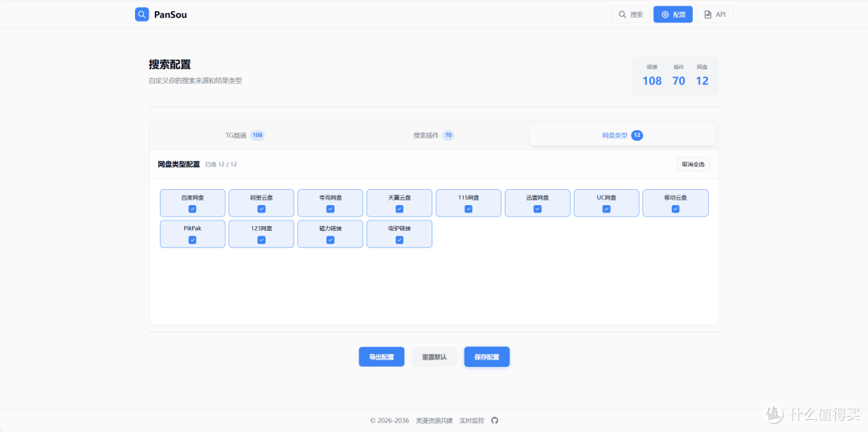The width and height of the screenshot is (868, 432).
Task: Open the API page in the top navigation
Action: [714, 14]
